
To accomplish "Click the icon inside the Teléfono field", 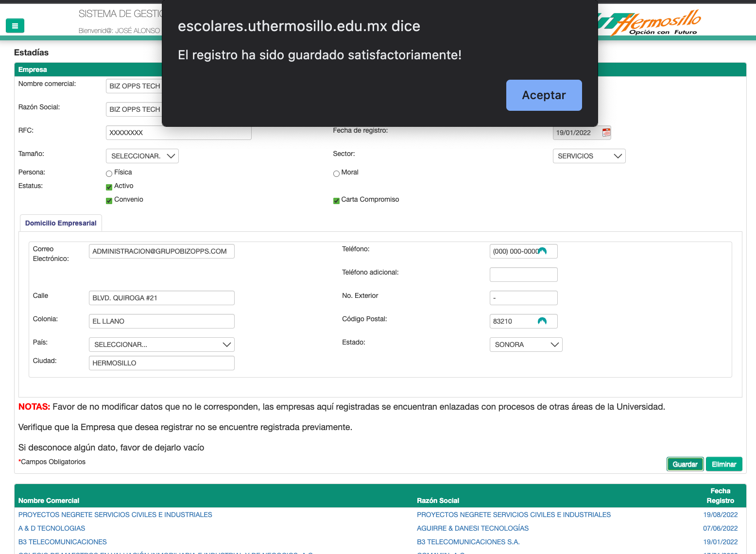I will (x=543, y=251).
